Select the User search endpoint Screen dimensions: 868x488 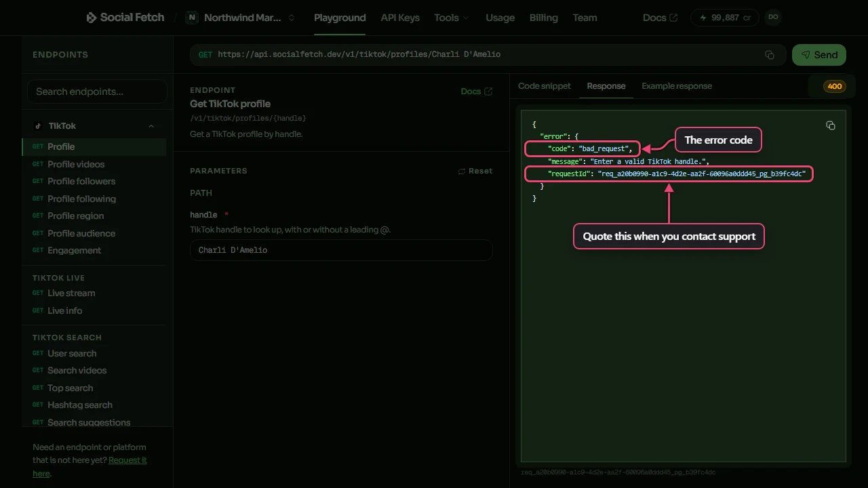point(94,353)
